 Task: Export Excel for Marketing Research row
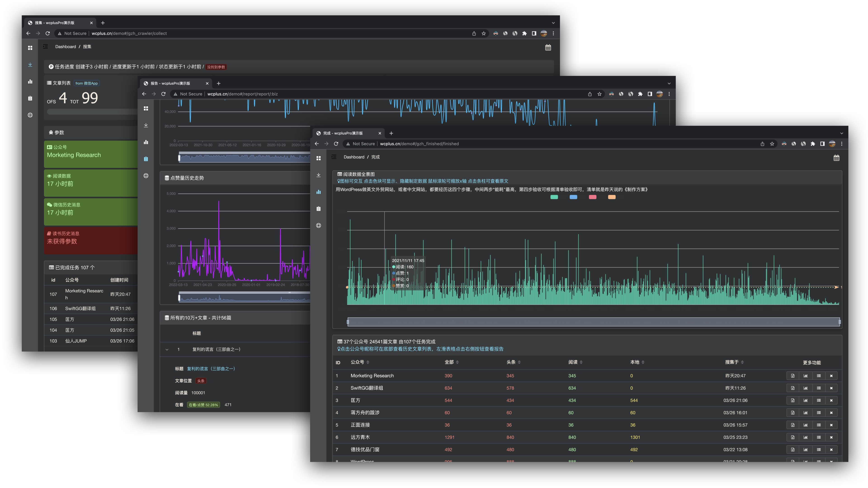point(793,376)
